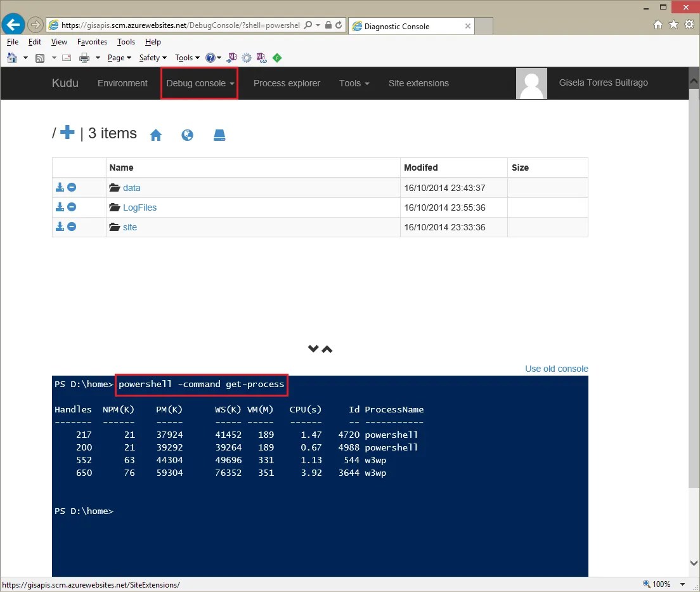Image resolution: width=700 pixels, height=592 pixels.
Task: Open the site folder link
Action: point(130,227)
